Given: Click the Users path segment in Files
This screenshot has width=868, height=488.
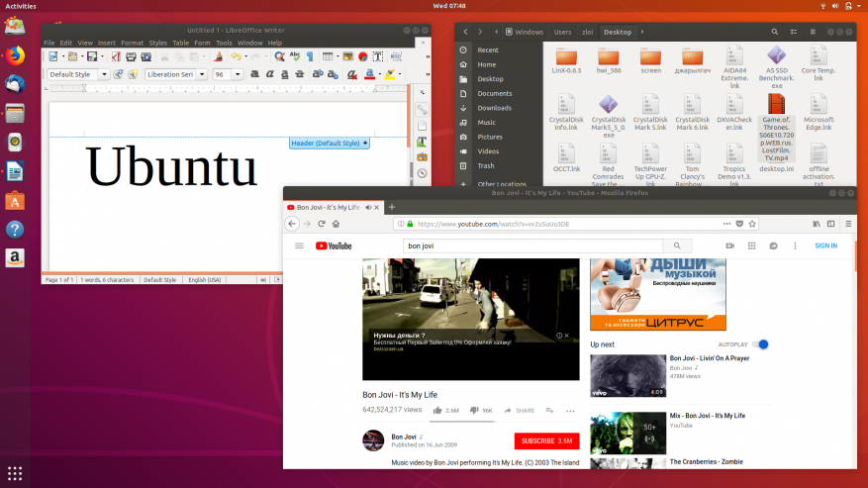Looking at the screenshot, I should click(562, 32).
